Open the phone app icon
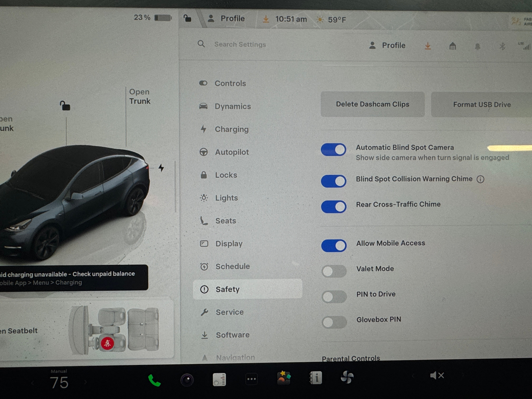The height and width of the screenshot is (399, 532). click(x=154, y=380)
